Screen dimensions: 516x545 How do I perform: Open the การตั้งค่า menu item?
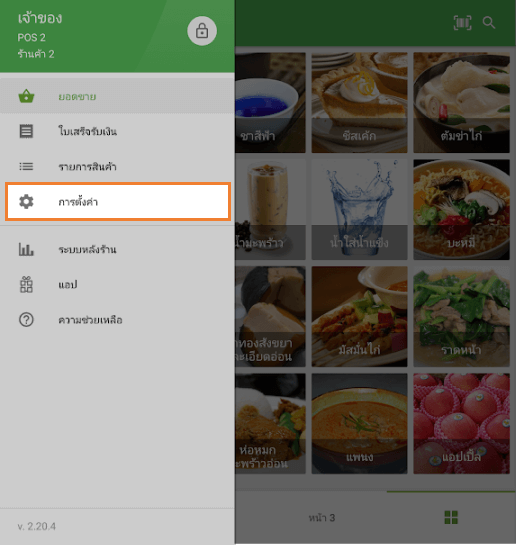click(118, 202)
